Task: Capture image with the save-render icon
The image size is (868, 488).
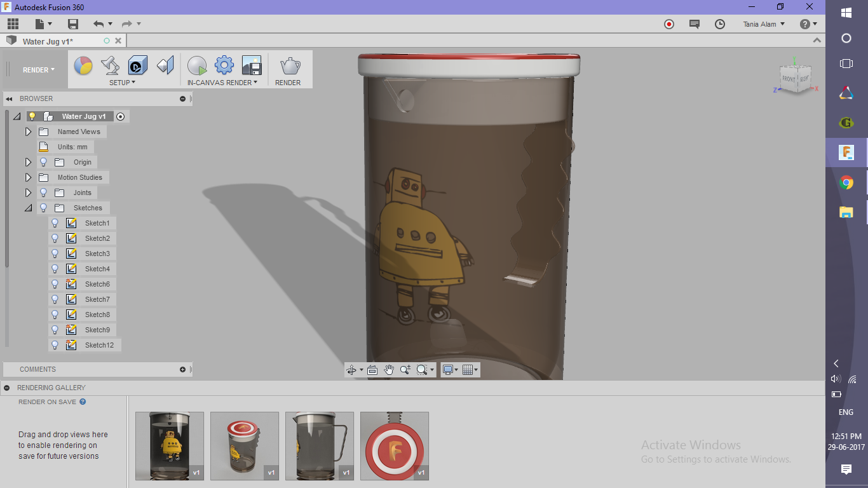Action: pyautogui.click(x=252, y=65)
